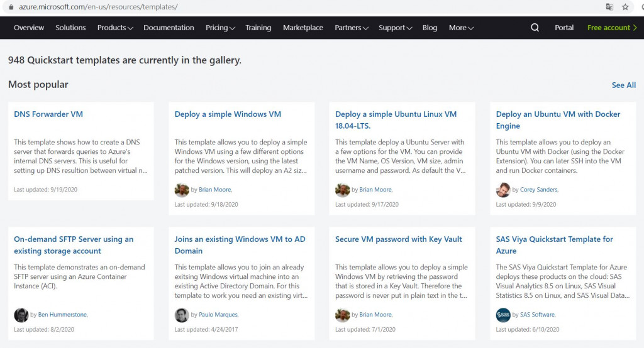Click 'Last updated: 6/10/2020' text
This screenshot has height=348, width=644.
coord(528,330)
